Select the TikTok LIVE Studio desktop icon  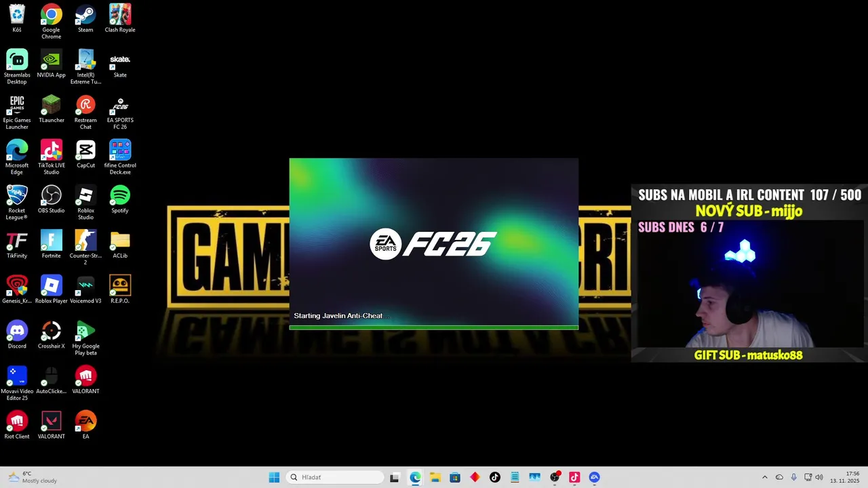point(52,157)
